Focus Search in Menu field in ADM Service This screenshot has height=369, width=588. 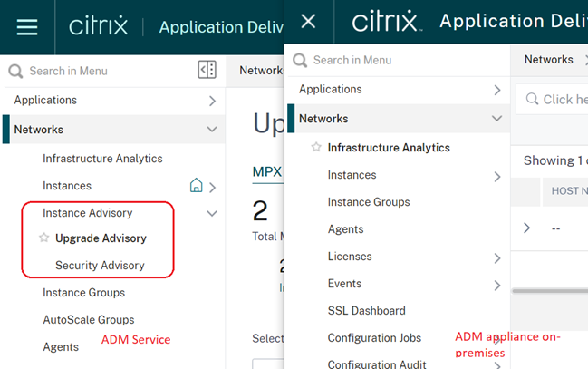tap(68, 71)
